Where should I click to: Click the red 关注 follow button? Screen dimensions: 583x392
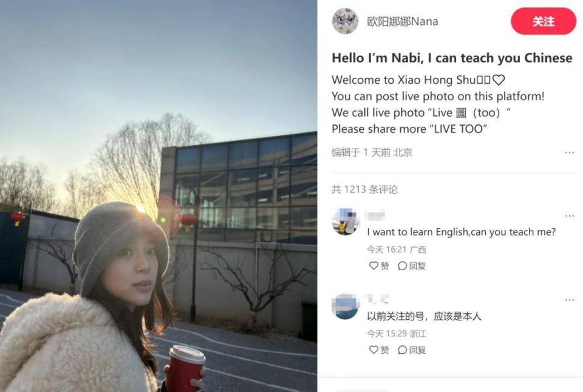click(543, 21)
